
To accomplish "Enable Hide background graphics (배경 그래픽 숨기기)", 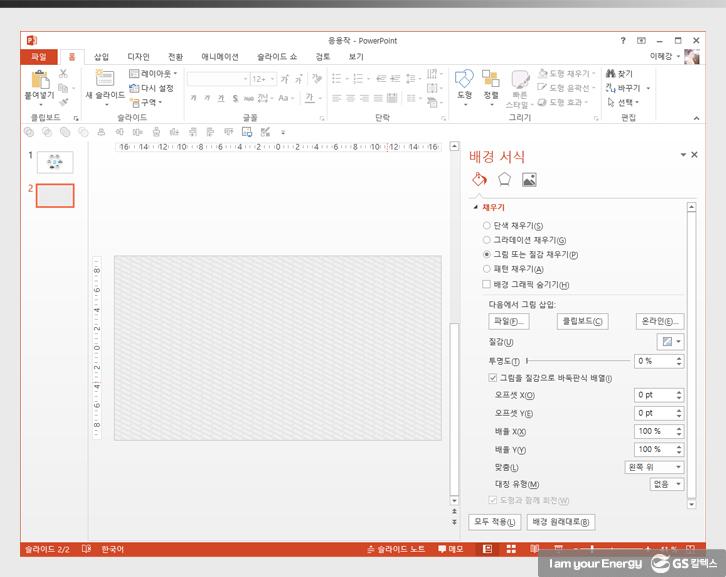I will click(x=487, y=284).
